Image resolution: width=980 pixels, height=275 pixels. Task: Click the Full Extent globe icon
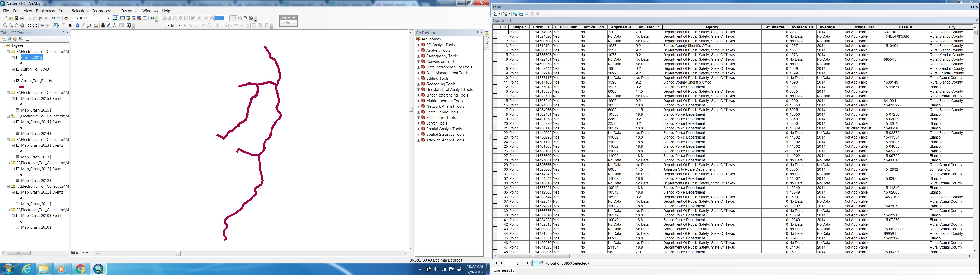tap(22, 25)
